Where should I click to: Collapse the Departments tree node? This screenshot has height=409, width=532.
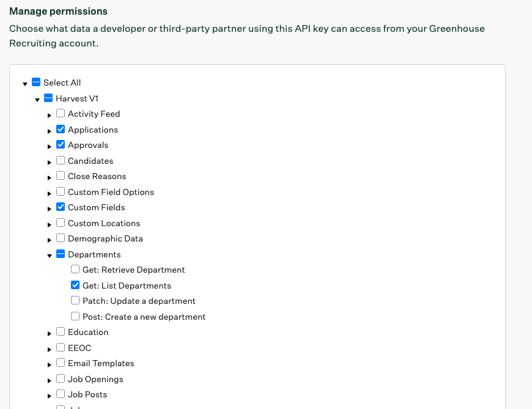[50, 256]
